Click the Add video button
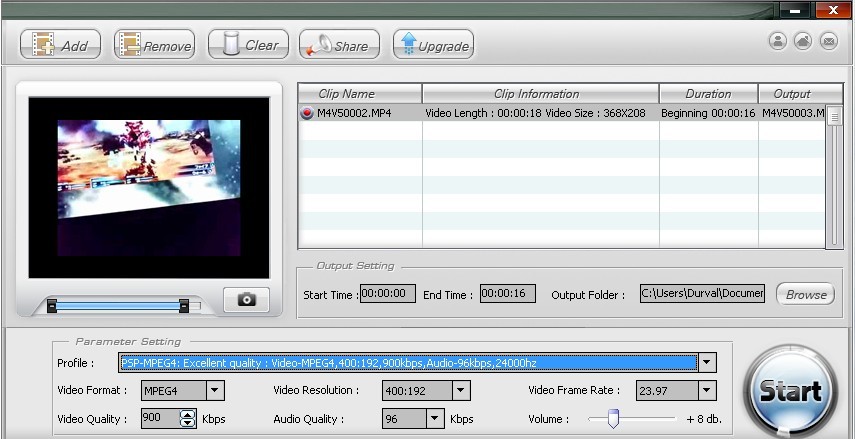This screenshot has width=855, height=439. 60,45
